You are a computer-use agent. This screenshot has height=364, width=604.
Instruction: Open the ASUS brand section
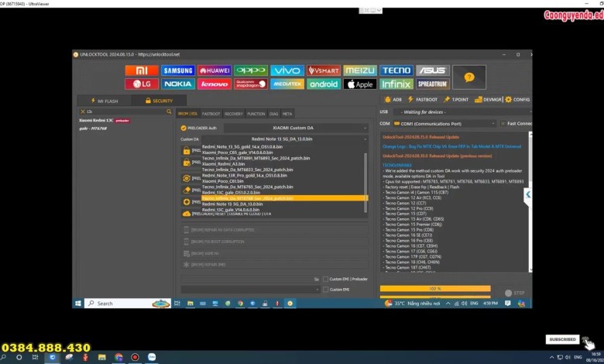[433, 70]
